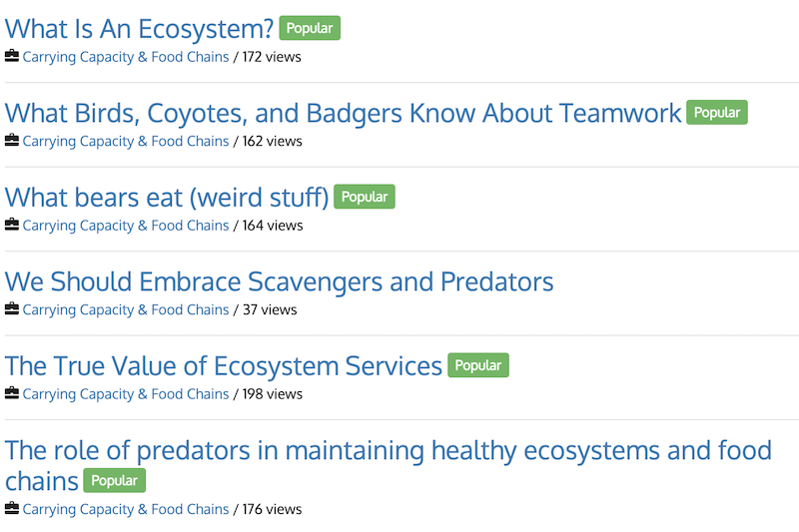This screenshot has width=799, height=532.
Task: Click Popular badge beside 'What Is An Ecosystem?'
Action: coord(310,28)
